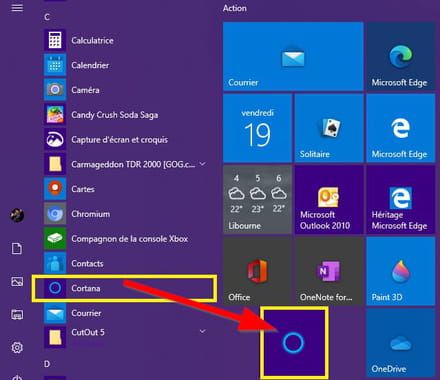Launch the Solitaire tile
Viewport: 440px width, 380px height.
pos(329,128)
